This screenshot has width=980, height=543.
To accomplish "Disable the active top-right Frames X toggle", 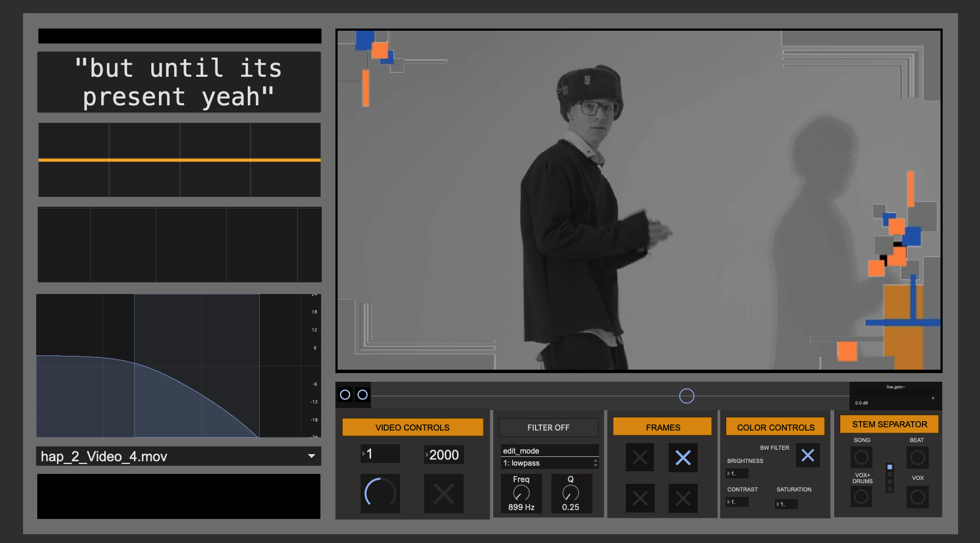I will pyautogui.click(x=683, y=457).
